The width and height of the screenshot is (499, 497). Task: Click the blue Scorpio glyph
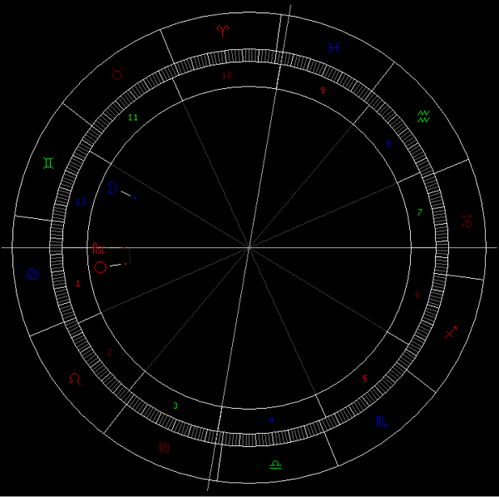(381, 422)
